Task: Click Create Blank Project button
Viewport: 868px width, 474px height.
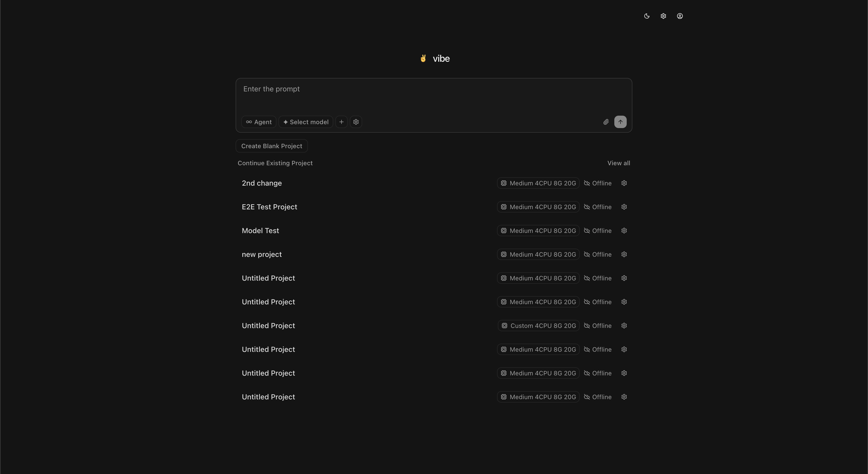Action: pyautogui.click(x=272, y=146)
